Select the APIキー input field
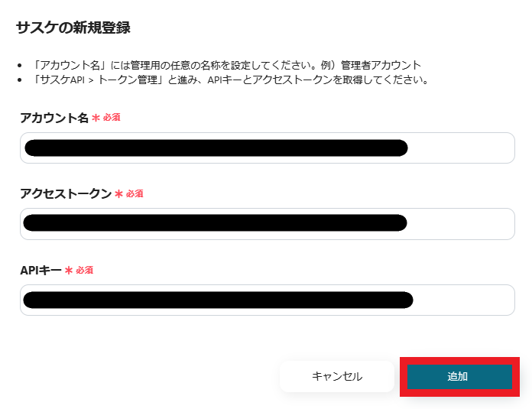Screen dimensions: 532x409 tap(267, 300)
